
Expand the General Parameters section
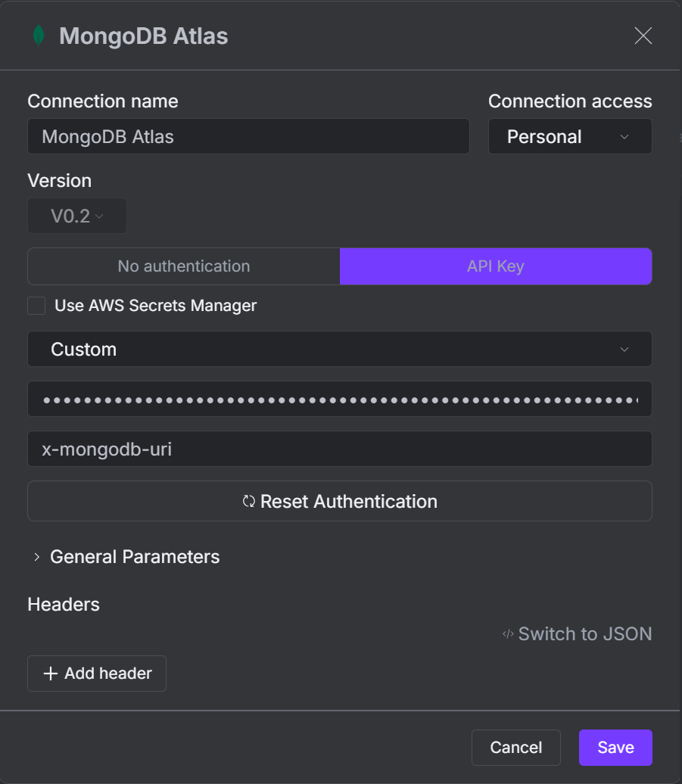[x=134, y=557]
